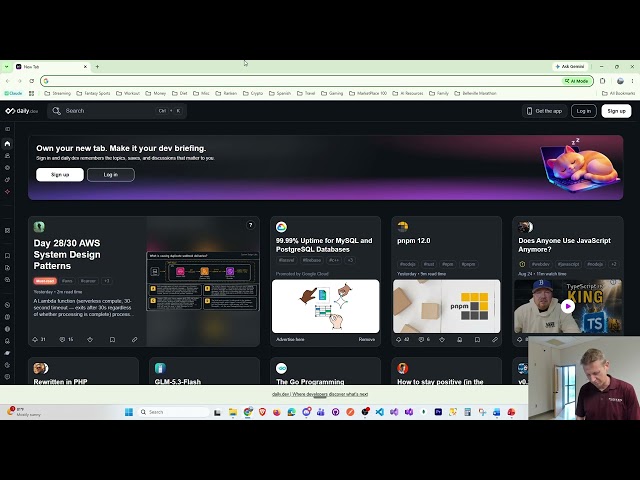Viewport: 640px width, 480px height.
Task: Click the Chrome address bar
Action: (304, 81)
